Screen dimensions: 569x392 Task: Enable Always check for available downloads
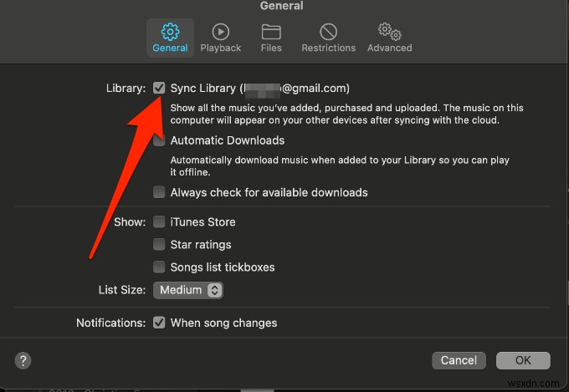coord(159,192)
